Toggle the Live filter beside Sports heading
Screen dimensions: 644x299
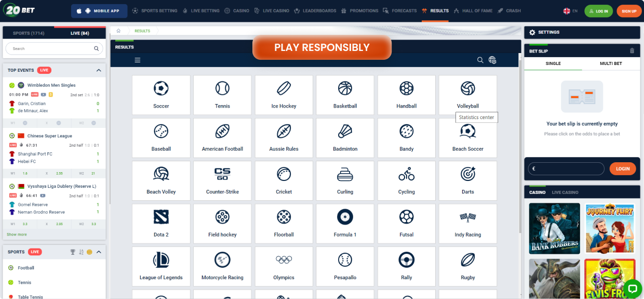(35, 252)
